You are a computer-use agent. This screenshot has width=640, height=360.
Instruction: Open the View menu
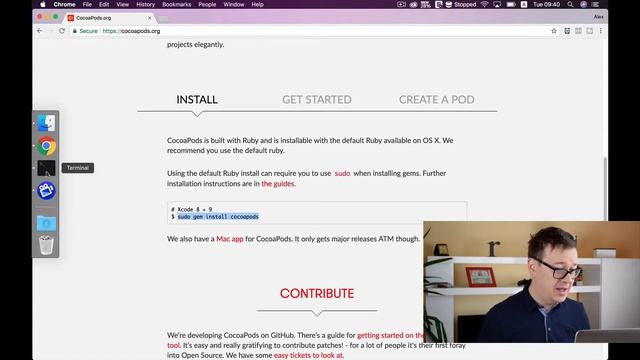click(x=122, y=4)
